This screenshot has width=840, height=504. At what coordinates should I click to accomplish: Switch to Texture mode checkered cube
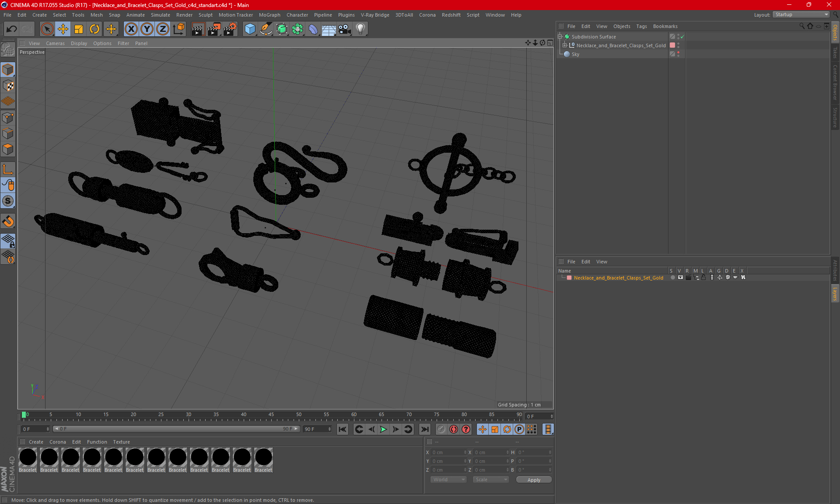click(x=8, y=86)
